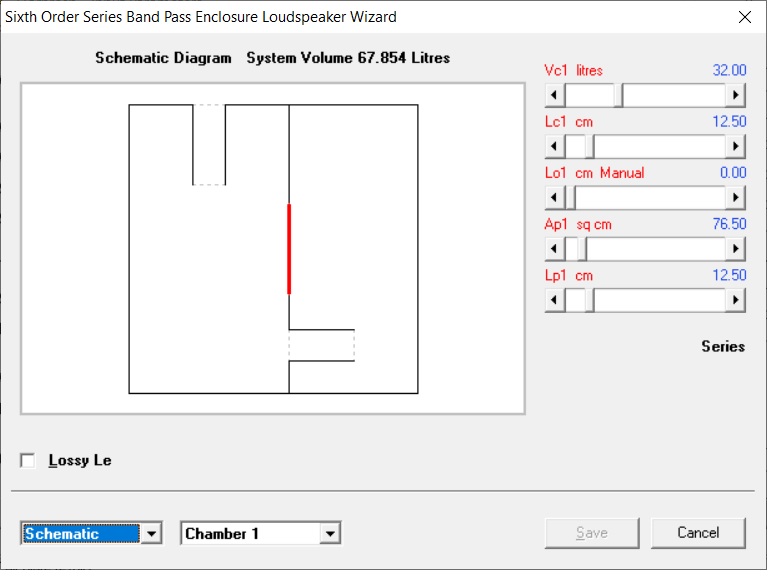Click left arrow of Vc1 litres slider

555,95
